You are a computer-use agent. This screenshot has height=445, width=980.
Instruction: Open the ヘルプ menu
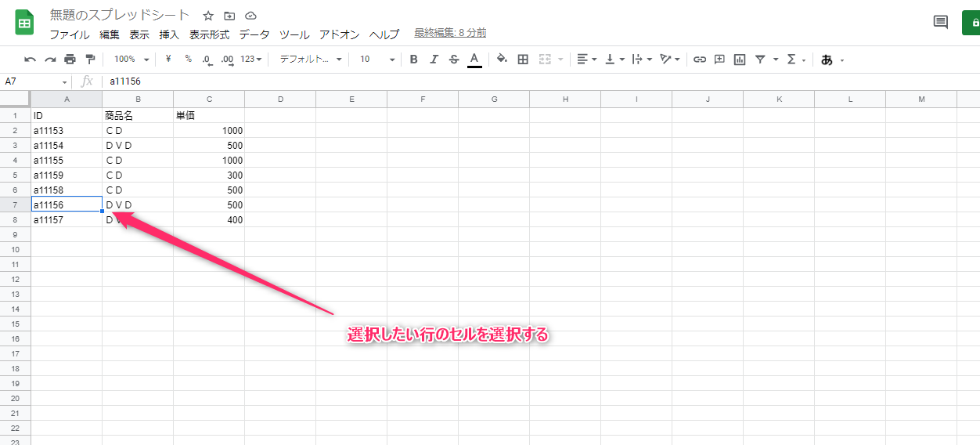[384, 34]
